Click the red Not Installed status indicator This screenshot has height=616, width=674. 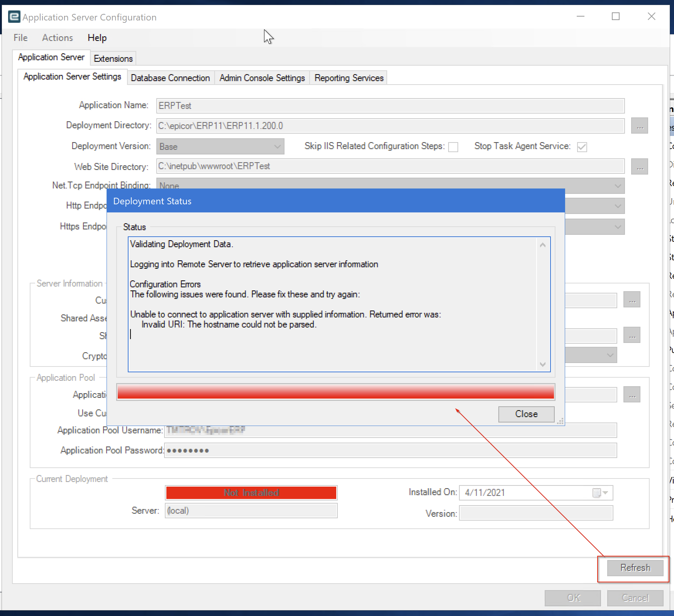(251, 493)
